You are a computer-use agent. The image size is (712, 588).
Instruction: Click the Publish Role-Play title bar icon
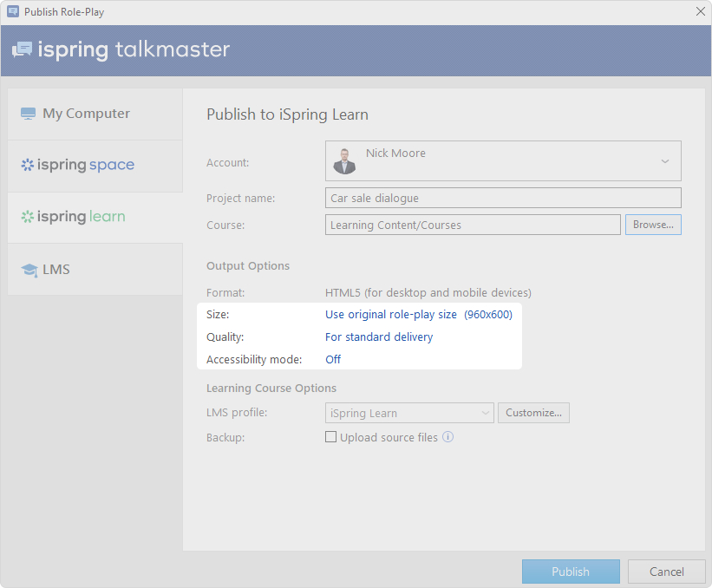[x=12, y=12]
